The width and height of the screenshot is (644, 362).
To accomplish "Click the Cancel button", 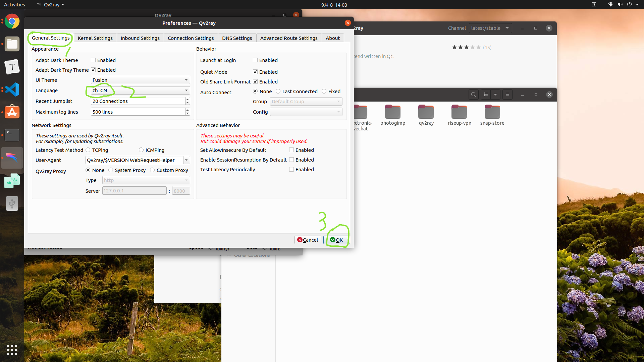I will (x=307, y=240).
